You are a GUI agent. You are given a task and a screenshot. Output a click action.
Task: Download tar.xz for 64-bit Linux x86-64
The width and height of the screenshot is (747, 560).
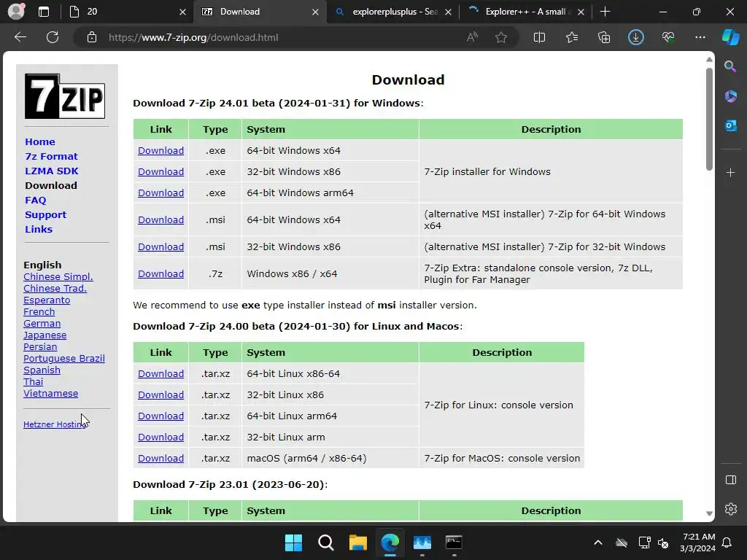point(160,374)
